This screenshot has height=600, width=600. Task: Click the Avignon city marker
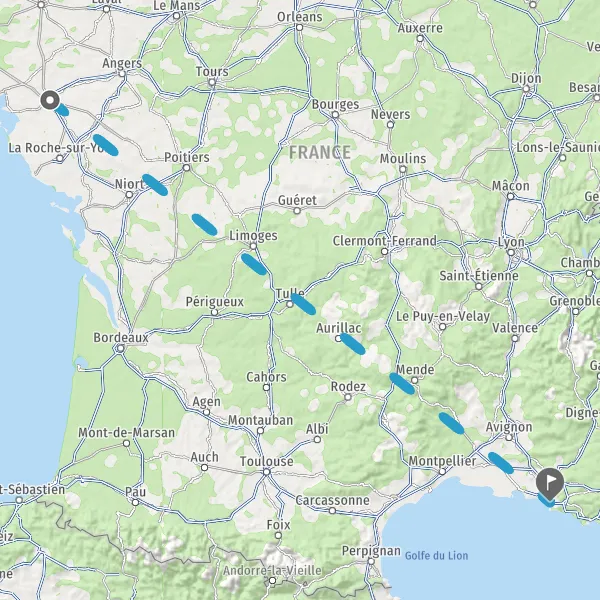509,437
